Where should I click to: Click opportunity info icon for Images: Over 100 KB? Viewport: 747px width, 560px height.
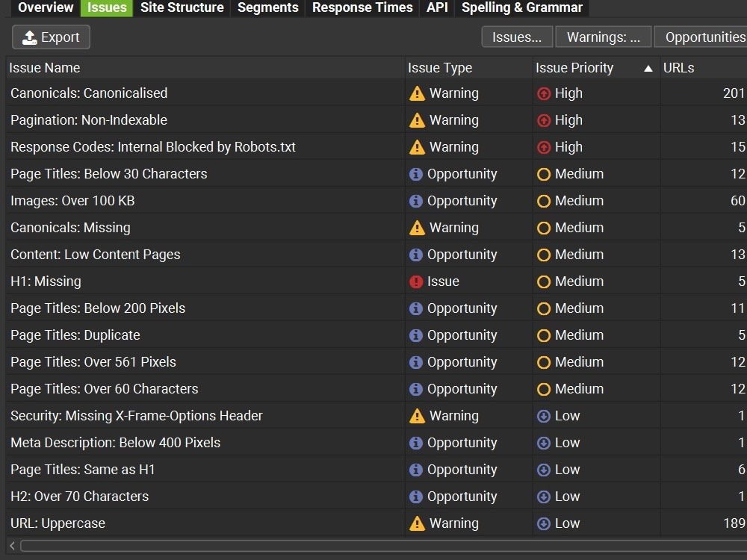416,201
